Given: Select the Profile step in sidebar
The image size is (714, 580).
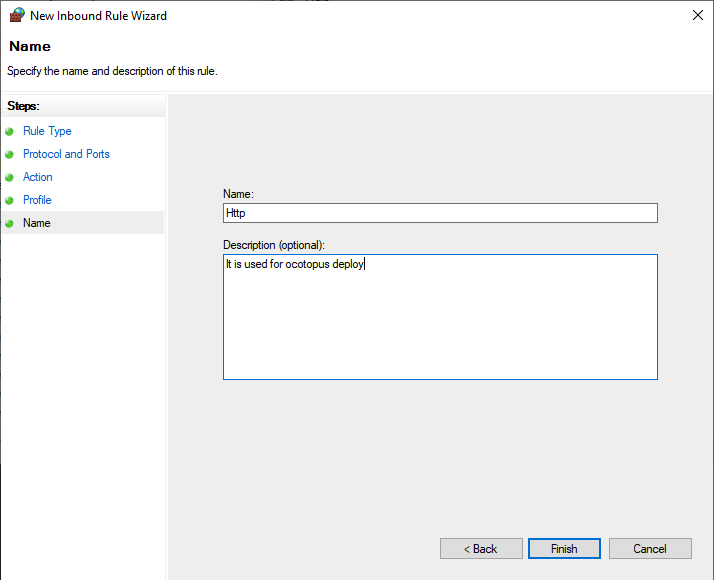Looking at the screenshot, I should [x=37, y=200].
